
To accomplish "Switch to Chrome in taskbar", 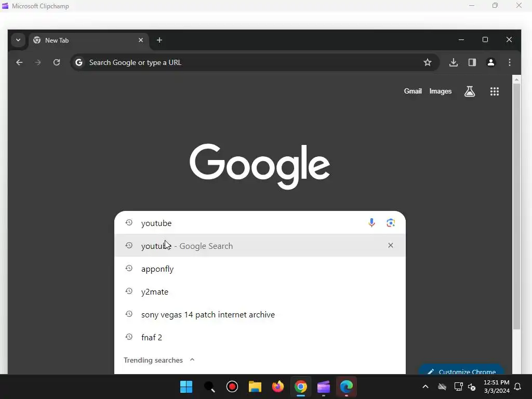I will pos(301,387).
